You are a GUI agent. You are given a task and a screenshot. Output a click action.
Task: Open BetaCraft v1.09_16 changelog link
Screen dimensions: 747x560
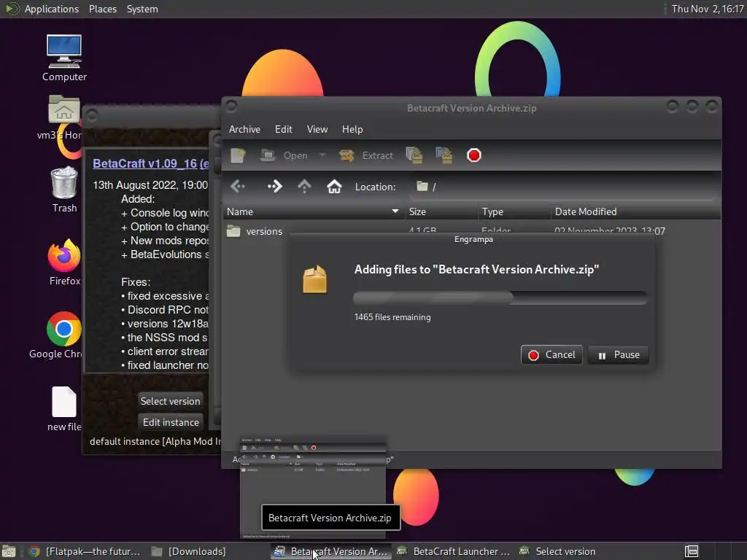[150, 163]
